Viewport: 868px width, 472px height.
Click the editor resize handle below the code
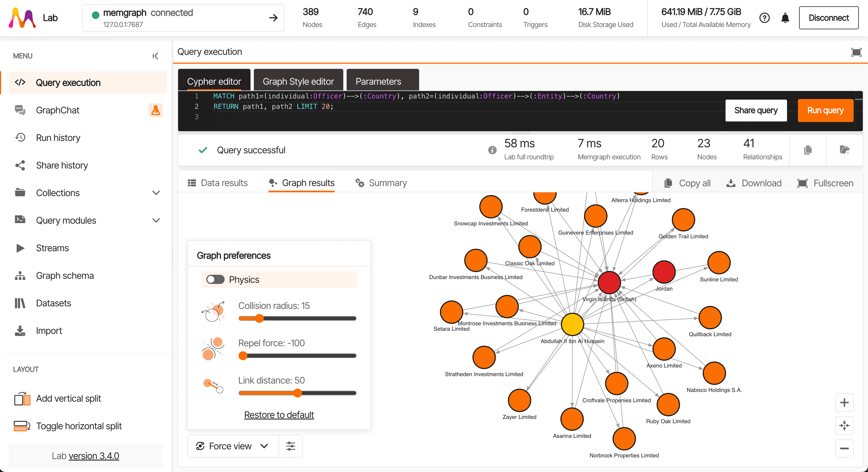point(520,133)
